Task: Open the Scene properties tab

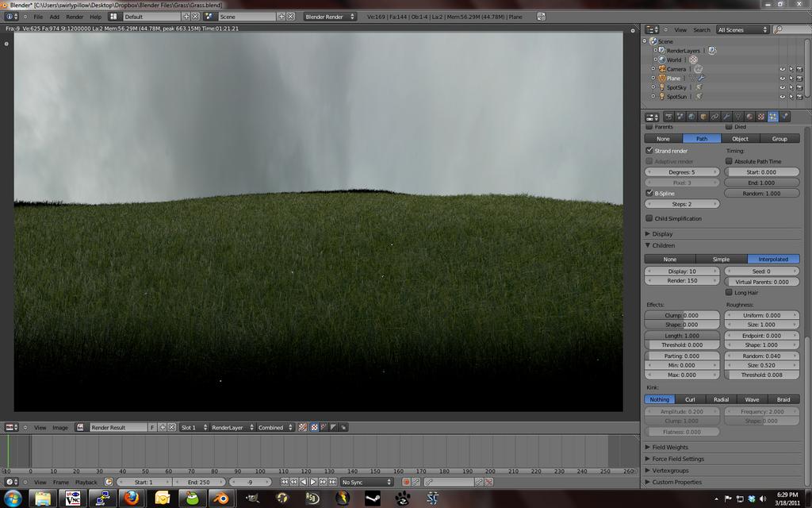Action: 680,117
